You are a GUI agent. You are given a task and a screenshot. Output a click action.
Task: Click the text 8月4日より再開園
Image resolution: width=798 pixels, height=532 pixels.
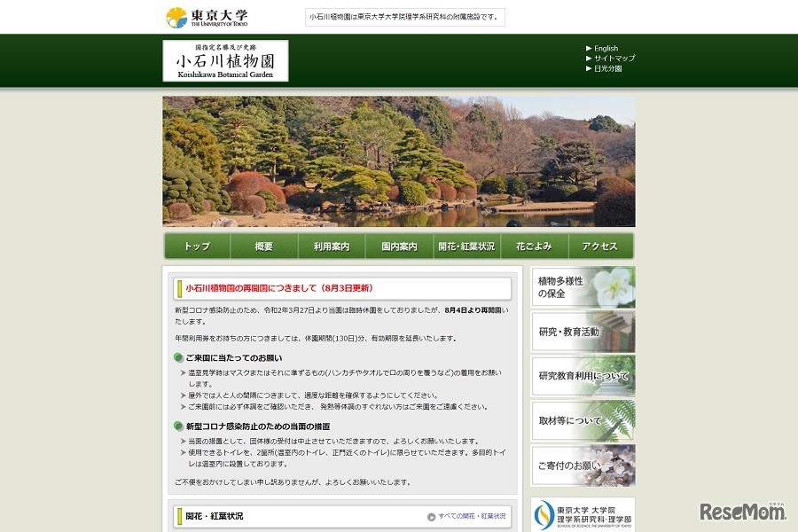pos(473,310)
